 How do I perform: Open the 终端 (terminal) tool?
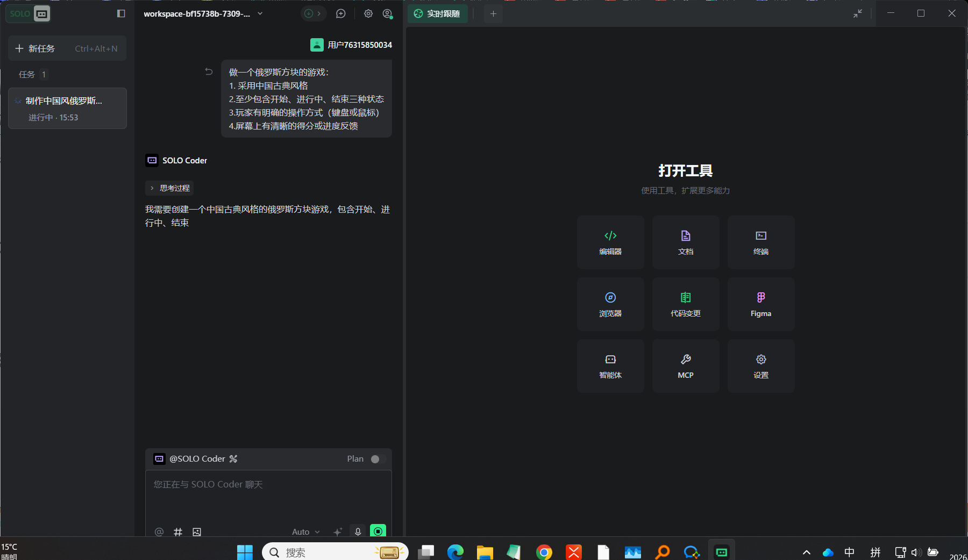[x=761, y=242]
